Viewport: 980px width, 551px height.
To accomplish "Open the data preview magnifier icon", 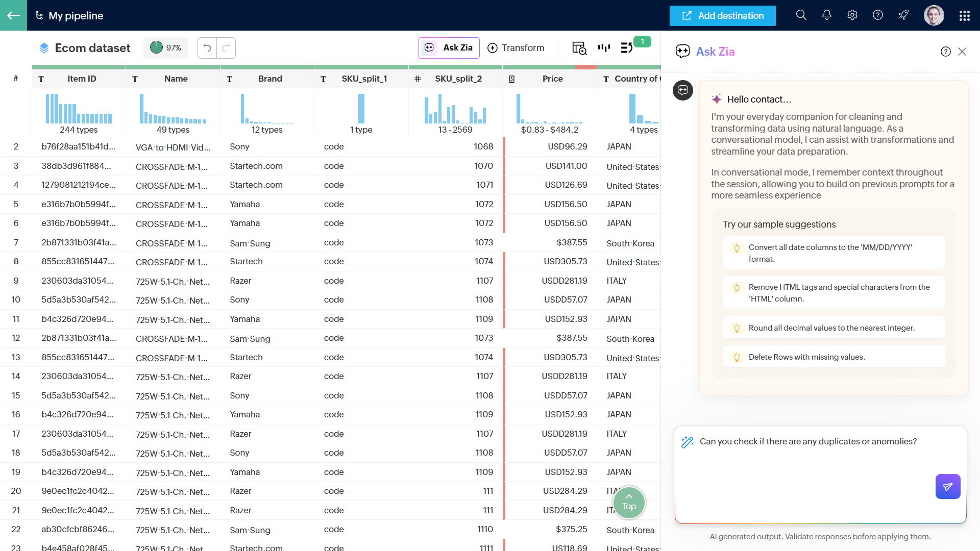I will point(579,47).
